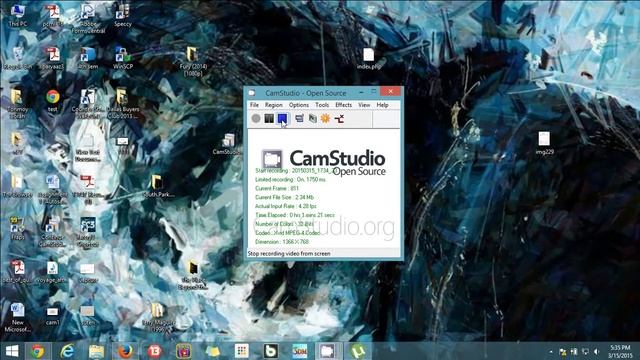640x360 pixels.
Task: Open File Explorer from taskbar
Action: coord(96,351)
